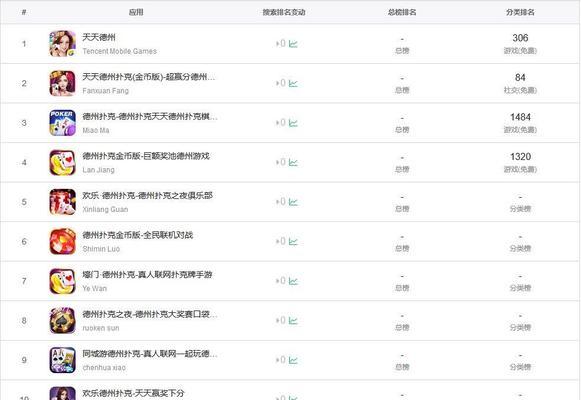View the trend chart for Miao Ma row

(293, 123)
